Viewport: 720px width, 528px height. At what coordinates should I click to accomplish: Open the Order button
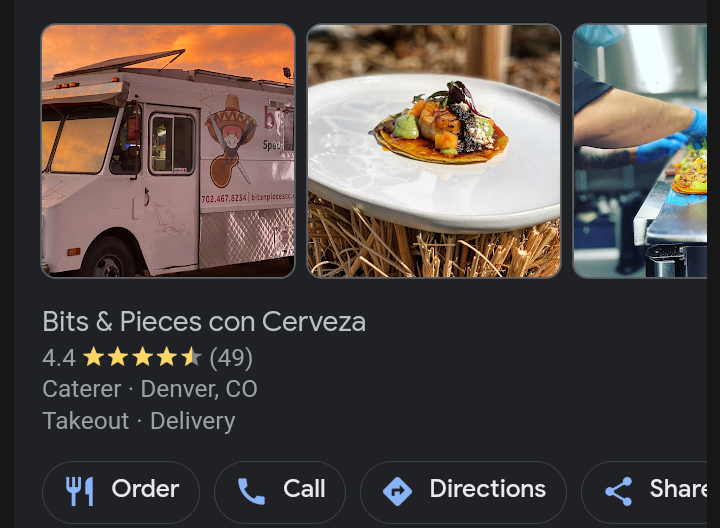coord(121,492)
